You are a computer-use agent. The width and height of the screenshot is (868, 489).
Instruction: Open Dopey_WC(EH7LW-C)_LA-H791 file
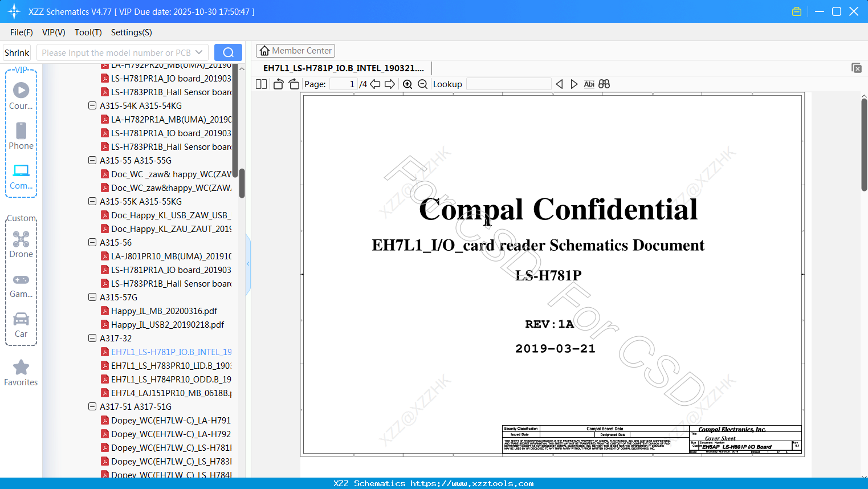171,420
